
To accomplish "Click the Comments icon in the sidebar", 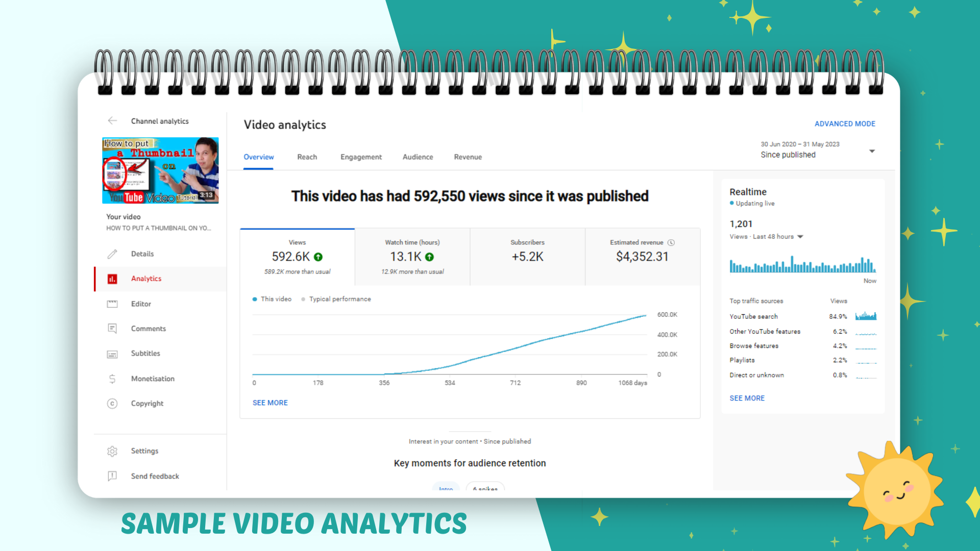I will click(112, 329).
